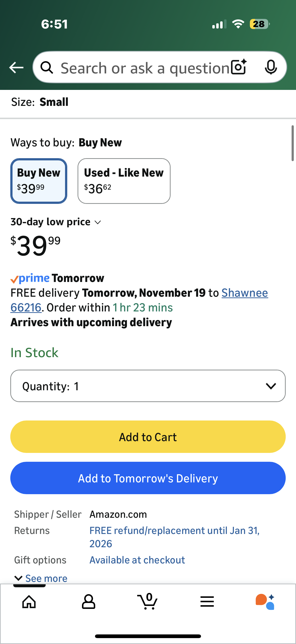Screen dimensions: 296x644
Task: Expand 30-day low price details
Action: (x=56, y=222)
